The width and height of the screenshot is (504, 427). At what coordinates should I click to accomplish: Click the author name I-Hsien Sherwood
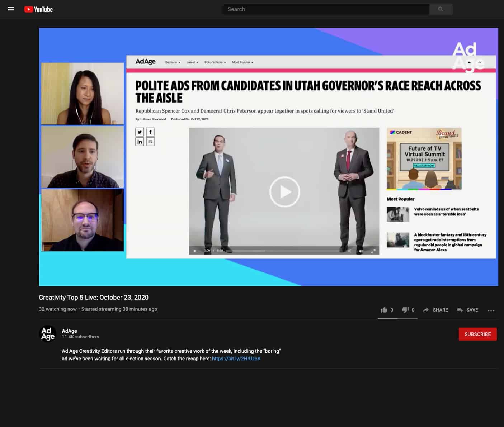153,119
